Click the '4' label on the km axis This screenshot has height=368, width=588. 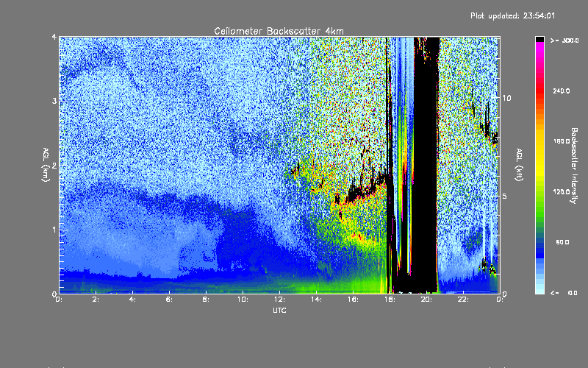point(54,37)
